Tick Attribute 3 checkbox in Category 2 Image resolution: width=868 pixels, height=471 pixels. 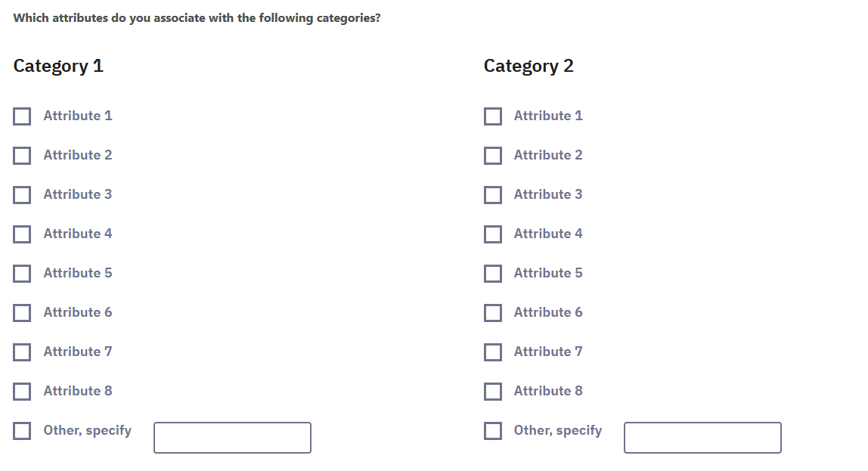coord(493,195)
